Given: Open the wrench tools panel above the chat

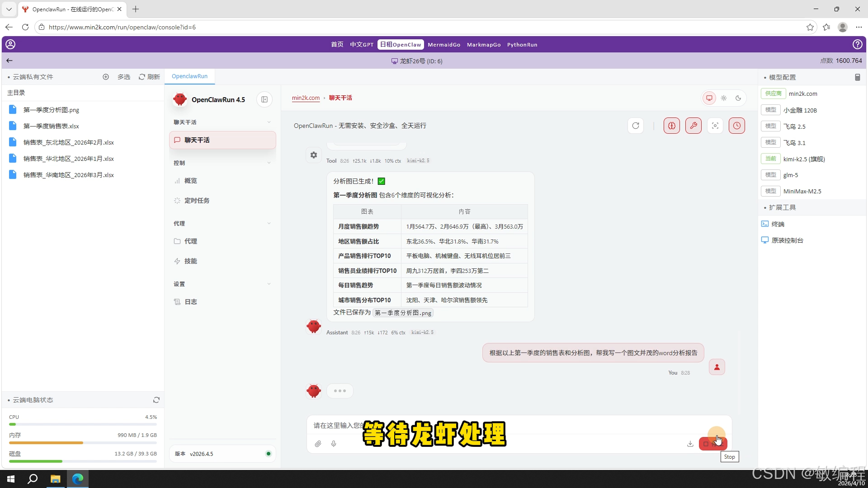Looking at the screenshot, I should (693, 126).
